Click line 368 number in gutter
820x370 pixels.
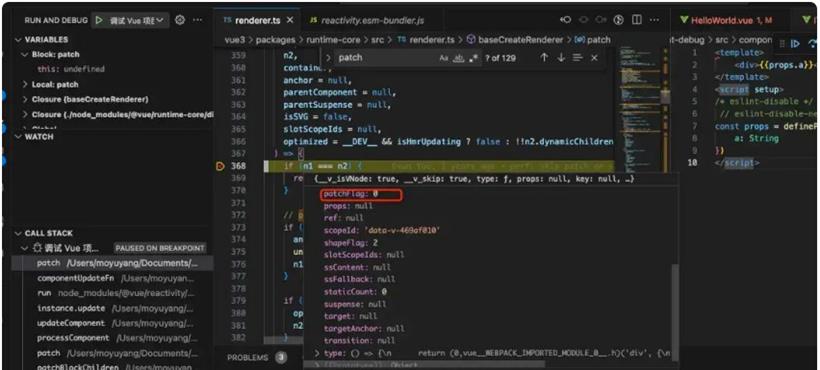click(x=238, y=166)
